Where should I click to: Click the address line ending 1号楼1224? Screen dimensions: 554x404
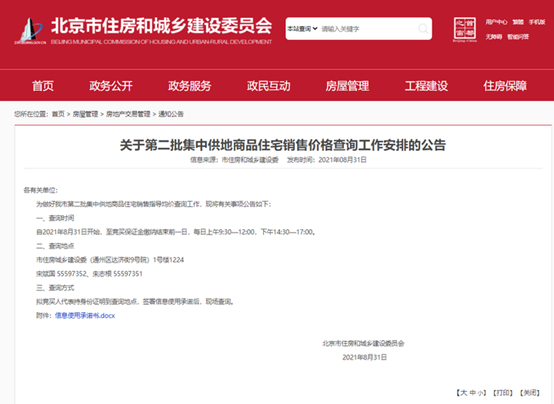click(x=110, y=260)
